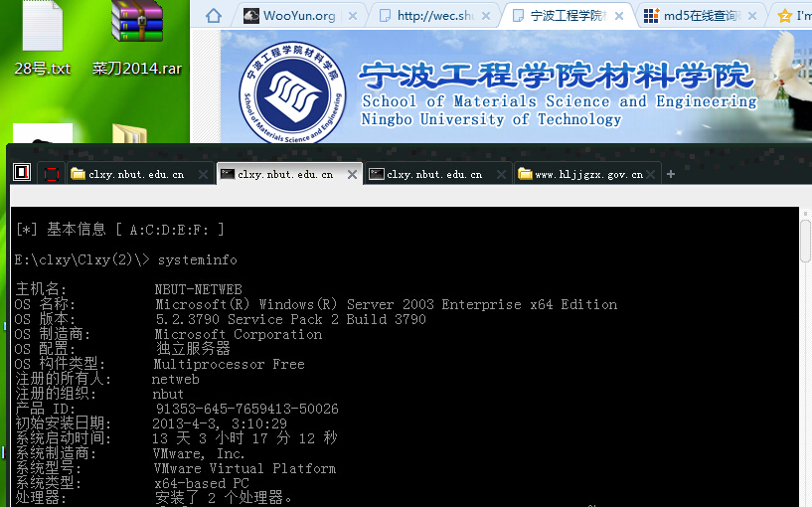Click the red rounded-square icon tab
This screenshot has width=812, height=507.
click(52, 174)
